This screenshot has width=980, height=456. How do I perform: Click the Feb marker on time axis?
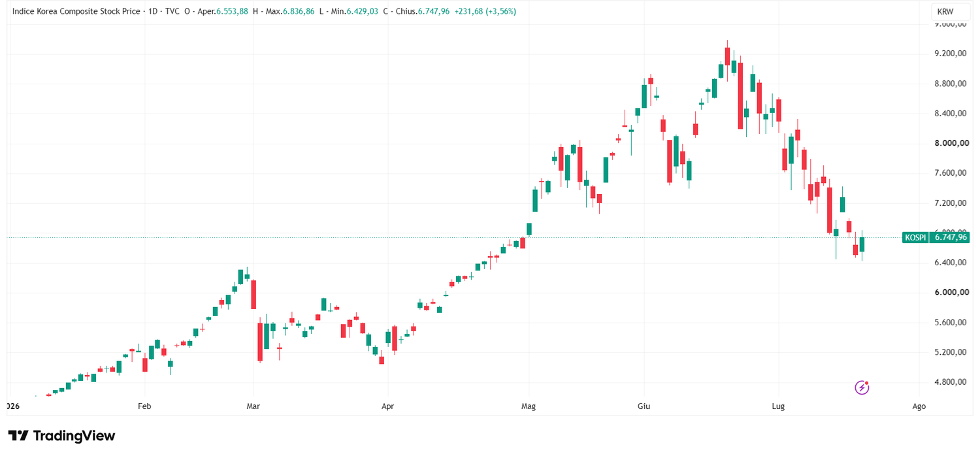(x=144, y=406)
